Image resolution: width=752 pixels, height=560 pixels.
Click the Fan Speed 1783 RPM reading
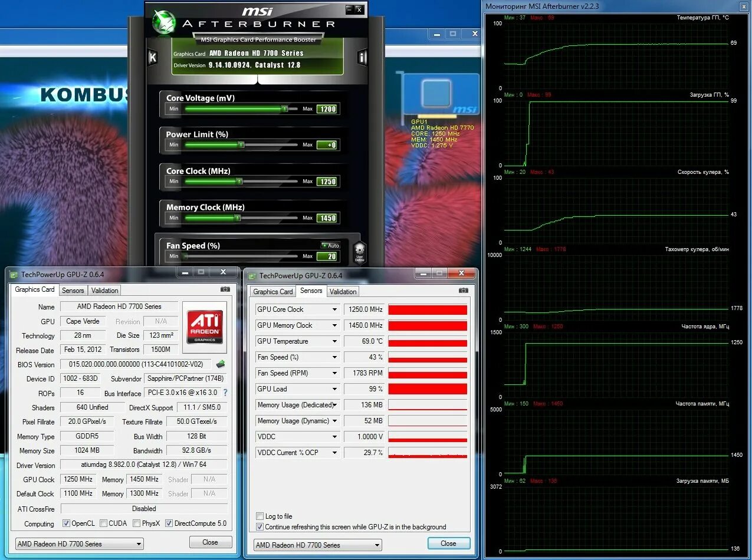pyautogui.click(x=364, y=373)
